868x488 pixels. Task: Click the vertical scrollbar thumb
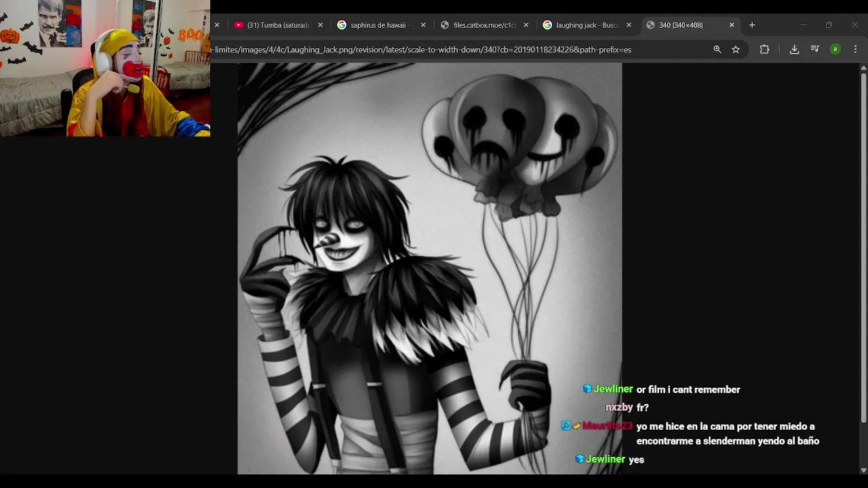tap(863, 247)
